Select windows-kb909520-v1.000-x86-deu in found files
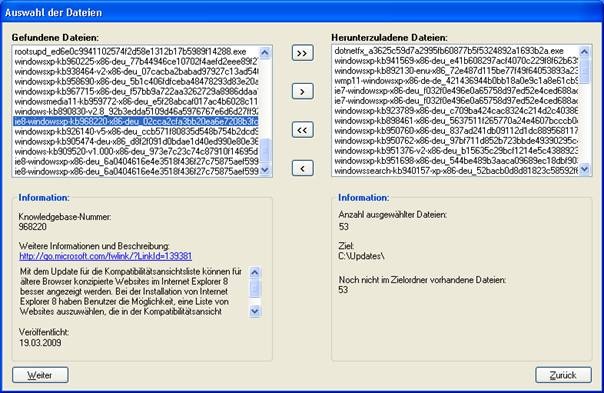Viewport: 604px width, 393px height. (x=136, y=151)
